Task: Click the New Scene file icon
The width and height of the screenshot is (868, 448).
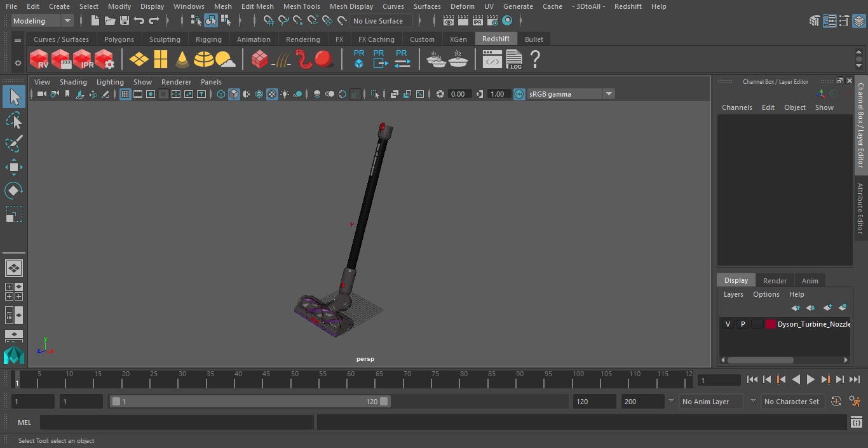Action: (x=95, y=21)
